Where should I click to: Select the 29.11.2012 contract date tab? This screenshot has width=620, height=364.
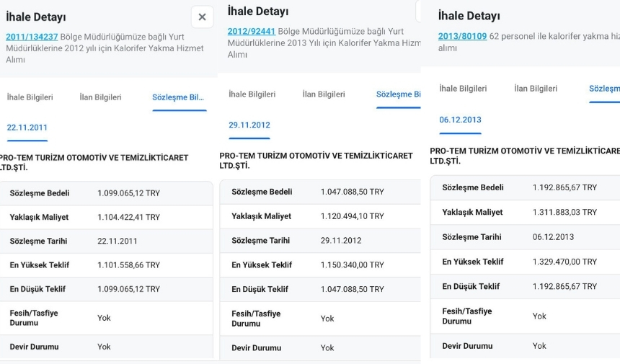click(249, 125)
